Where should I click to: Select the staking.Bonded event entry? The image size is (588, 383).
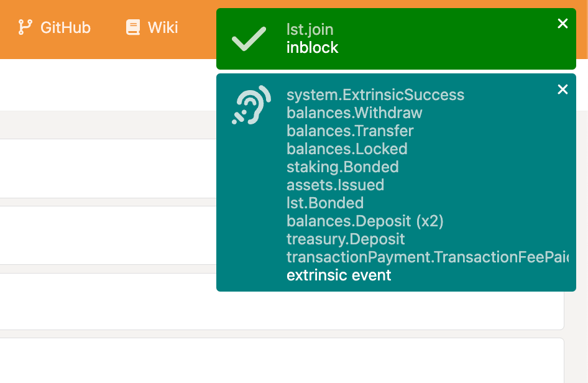coord(342,167)
